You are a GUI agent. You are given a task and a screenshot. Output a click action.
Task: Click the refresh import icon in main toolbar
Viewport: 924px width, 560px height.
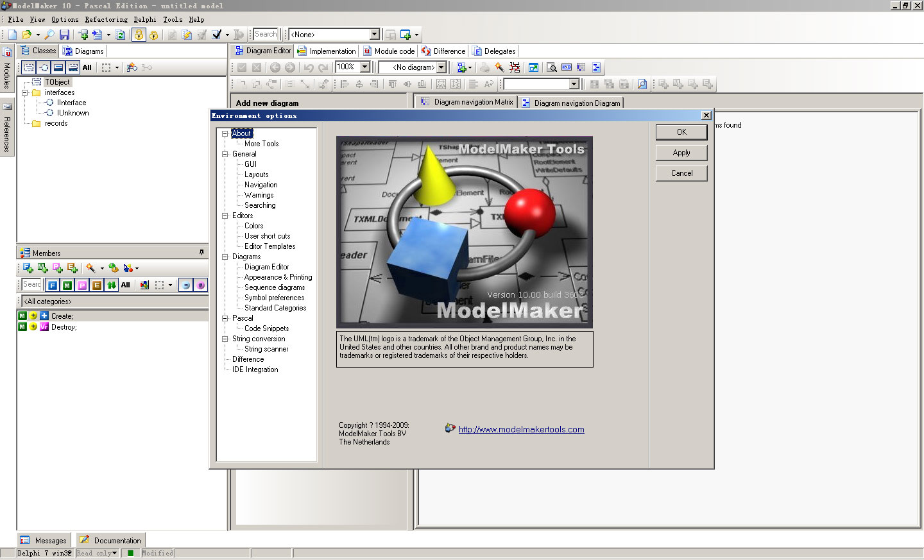tap(120, 35)
